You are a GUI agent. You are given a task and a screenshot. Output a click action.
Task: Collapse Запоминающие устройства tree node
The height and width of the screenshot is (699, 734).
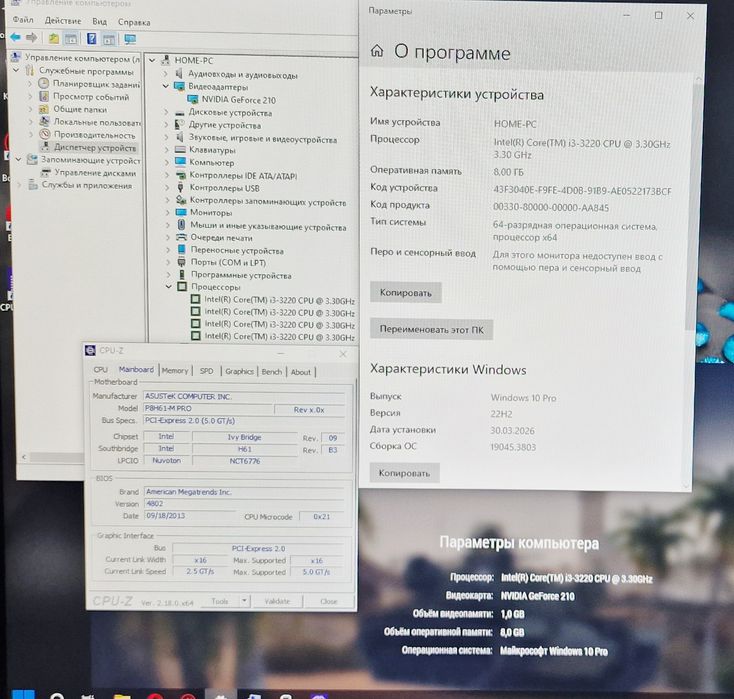coord(18,160)
